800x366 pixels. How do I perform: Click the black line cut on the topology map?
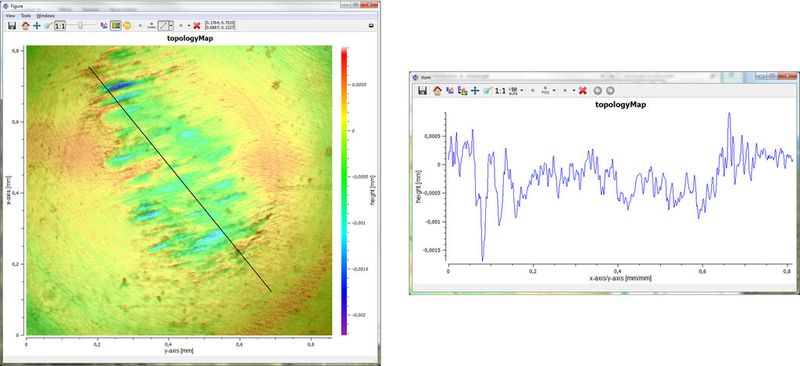point(180,179)
